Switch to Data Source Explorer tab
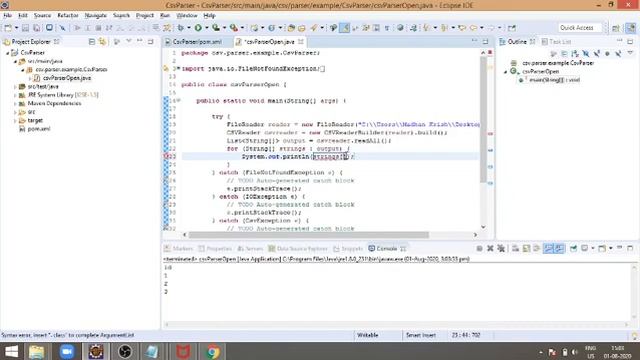This screenshot has height=360, width=640. [298, 248]
